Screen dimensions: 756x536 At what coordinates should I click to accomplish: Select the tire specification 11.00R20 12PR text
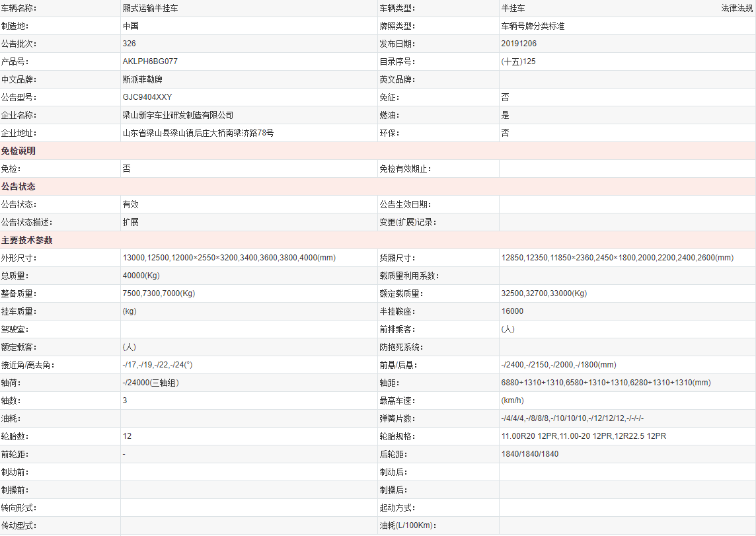[529, 436]
